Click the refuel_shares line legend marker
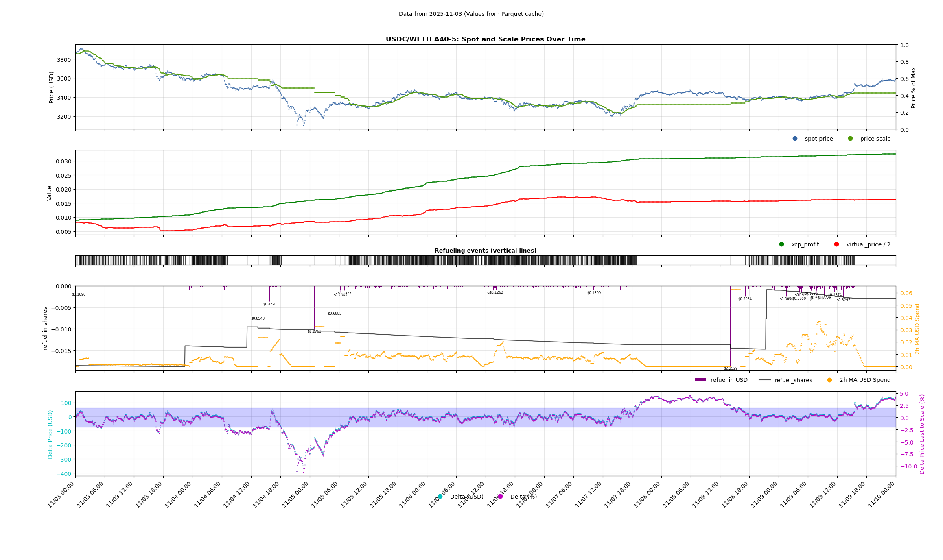The width and height of the screenshot is (943, 560). 765,380
